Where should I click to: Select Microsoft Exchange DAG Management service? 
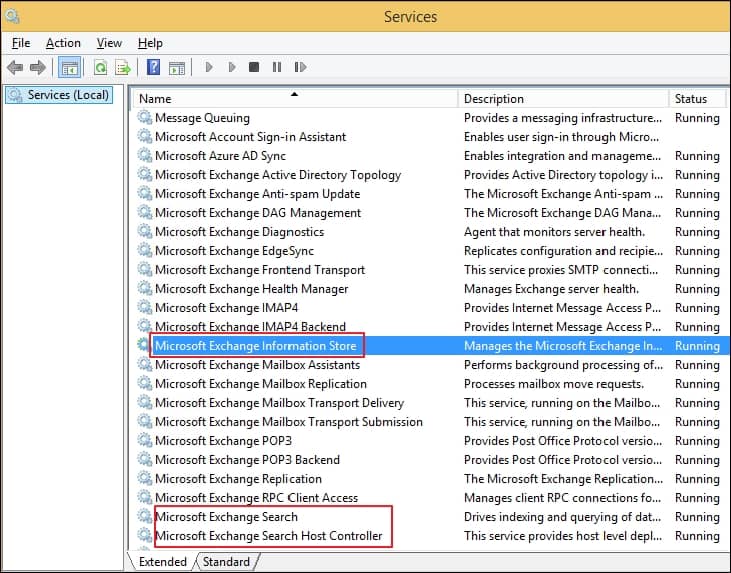click(258, 213)
